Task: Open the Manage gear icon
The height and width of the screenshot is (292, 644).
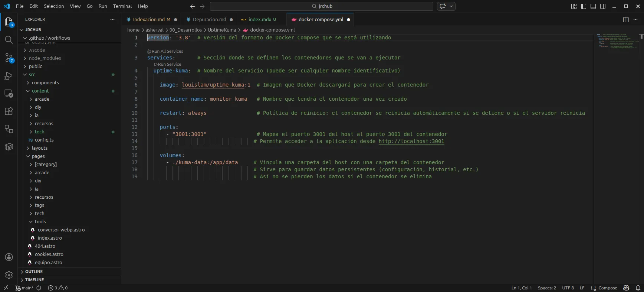Action: point(9,275)
